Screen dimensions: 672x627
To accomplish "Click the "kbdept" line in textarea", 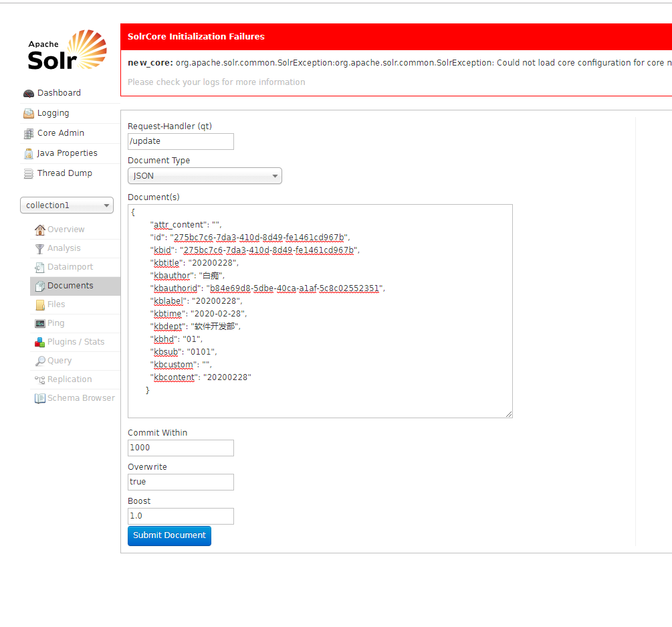I will [x=195, y=327].
